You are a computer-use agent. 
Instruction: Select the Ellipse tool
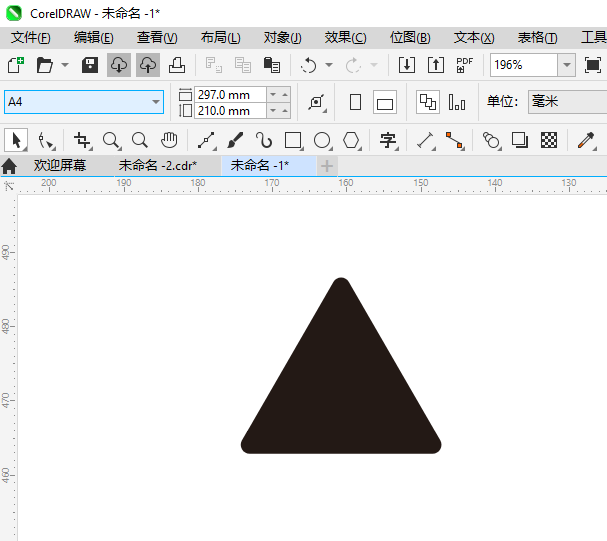pos(322,140)
